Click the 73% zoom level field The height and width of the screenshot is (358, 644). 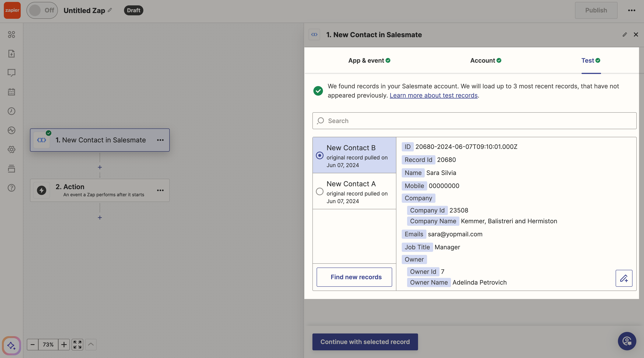pos(48,345)
